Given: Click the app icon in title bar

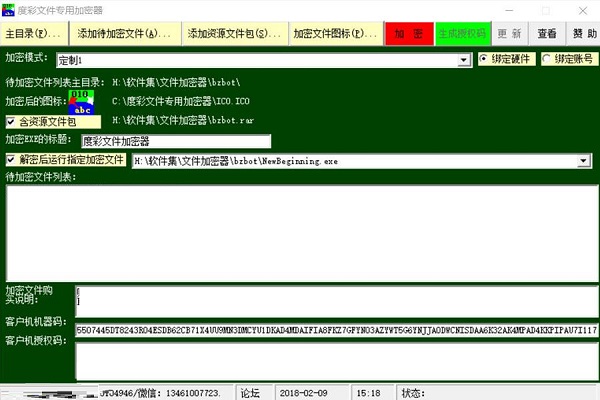Looking at the screenshot, I should point(9,9).
